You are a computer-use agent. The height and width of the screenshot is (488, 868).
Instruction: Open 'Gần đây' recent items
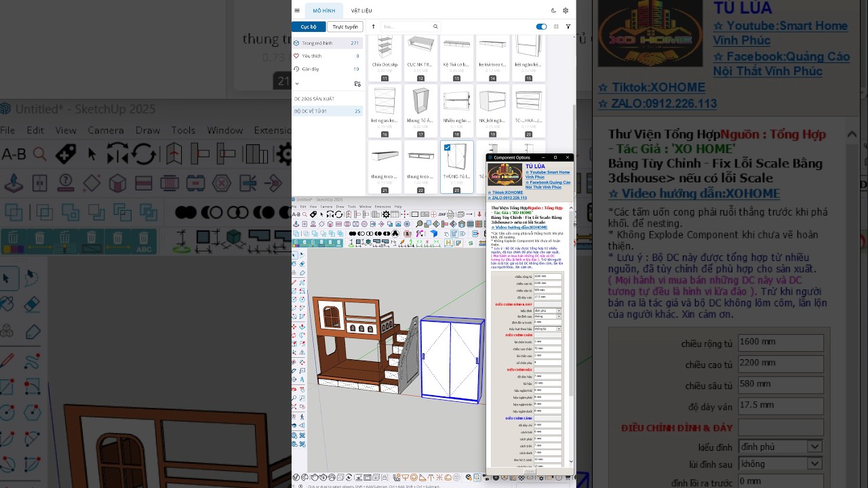pos(327,68)
